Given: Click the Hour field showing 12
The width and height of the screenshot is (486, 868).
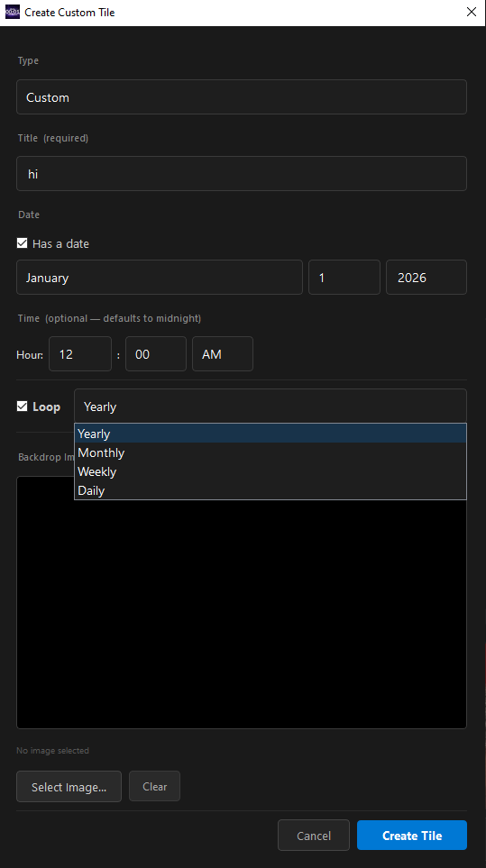Looking at the screenshot, I should click(x=80, y=353).
